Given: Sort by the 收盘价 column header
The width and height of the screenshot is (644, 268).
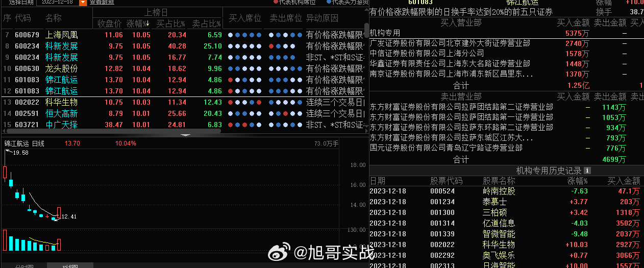Looking at the screenshot, I should click(110, 23).
